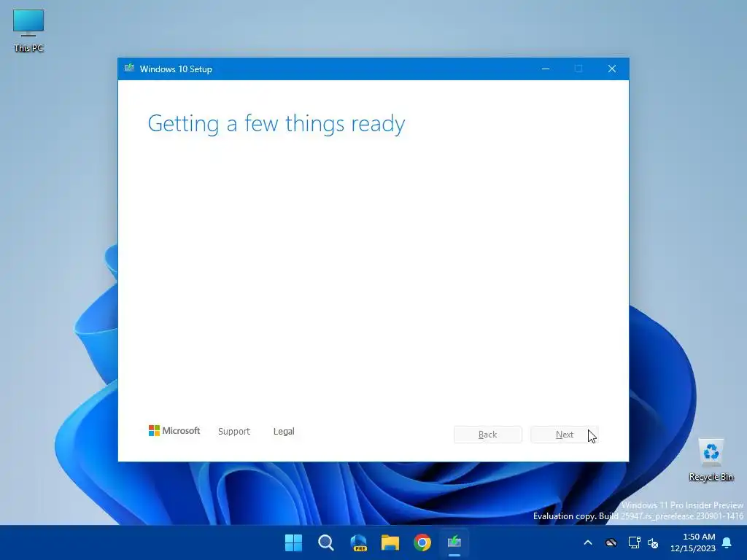Open the Legal link
747x560 pixels.
coord(284,432)
